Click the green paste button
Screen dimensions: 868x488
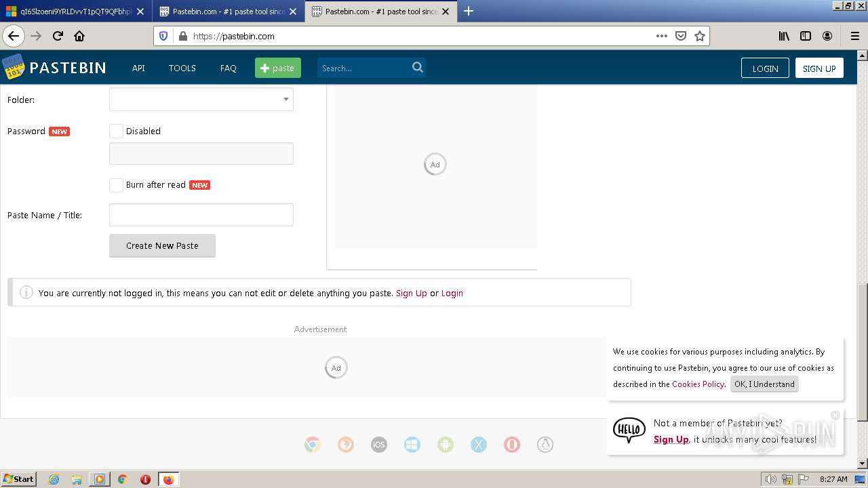click(278, 68)
